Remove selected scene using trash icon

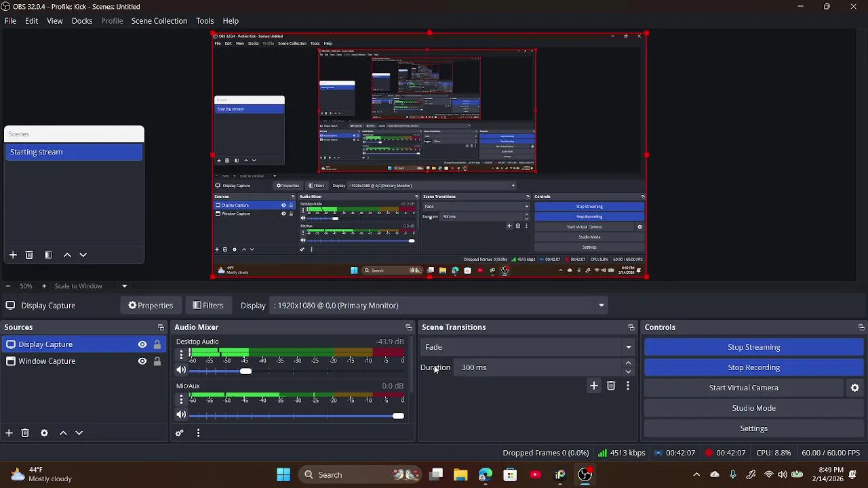coord(29,255)
